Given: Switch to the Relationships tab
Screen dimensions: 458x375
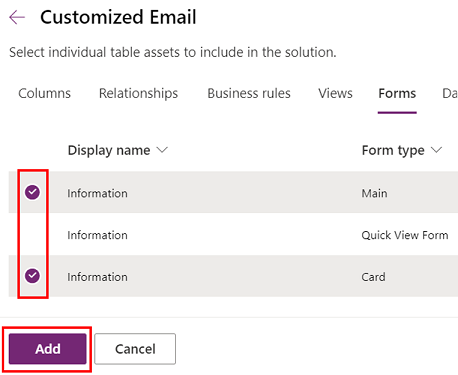Looking at the screenshot, I should coord(138,93).
